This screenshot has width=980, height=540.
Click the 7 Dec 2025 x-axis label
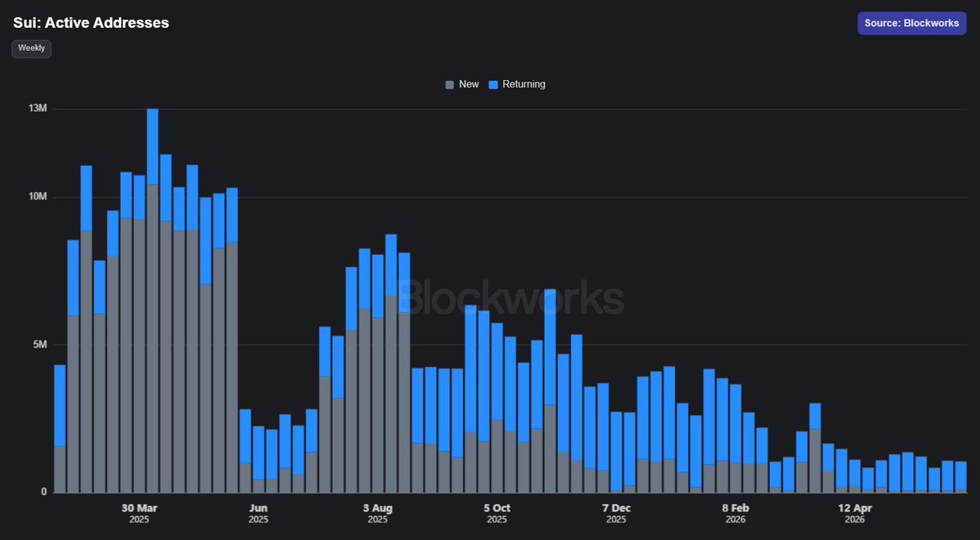click(x=616, y=513)
